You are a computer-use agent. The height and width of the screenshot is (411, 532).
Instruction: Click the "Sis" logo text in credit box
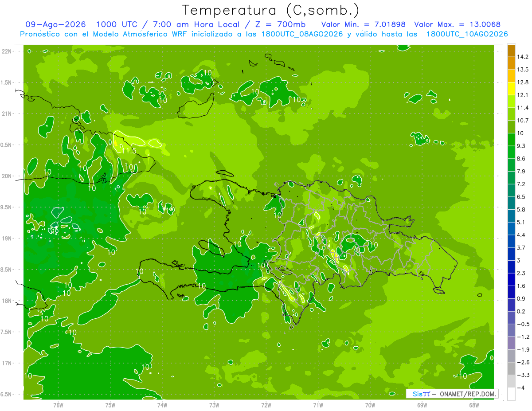point(418,394)
